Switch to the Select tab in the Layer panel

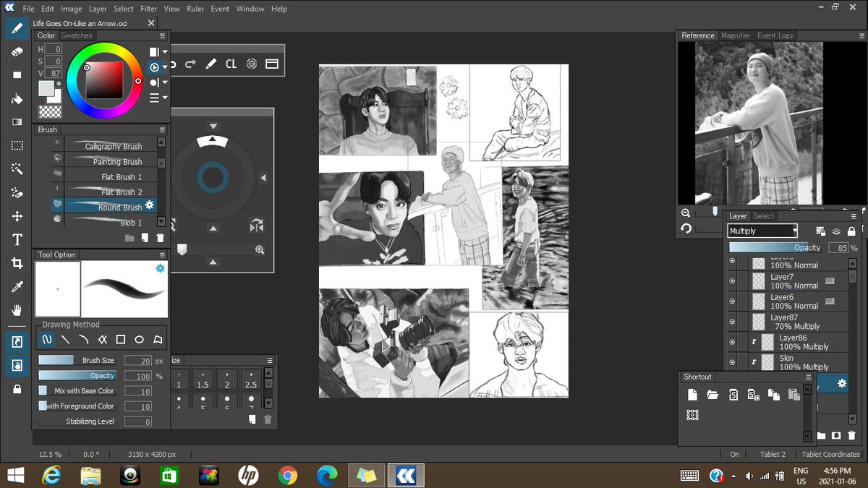click(x=763, y=215)
